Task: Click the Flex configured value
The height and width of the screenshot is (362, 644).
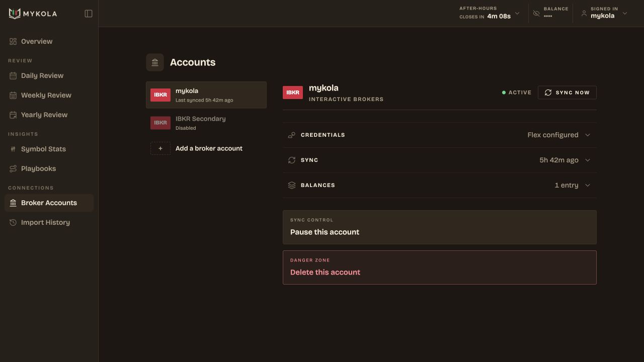Action: tap(553, 135)
